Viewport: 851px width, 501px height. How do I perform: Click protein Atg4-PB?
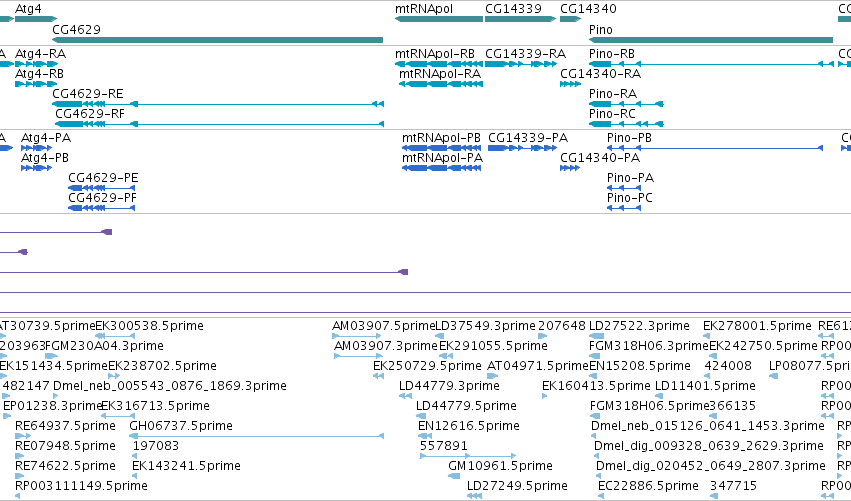[45, 158]
